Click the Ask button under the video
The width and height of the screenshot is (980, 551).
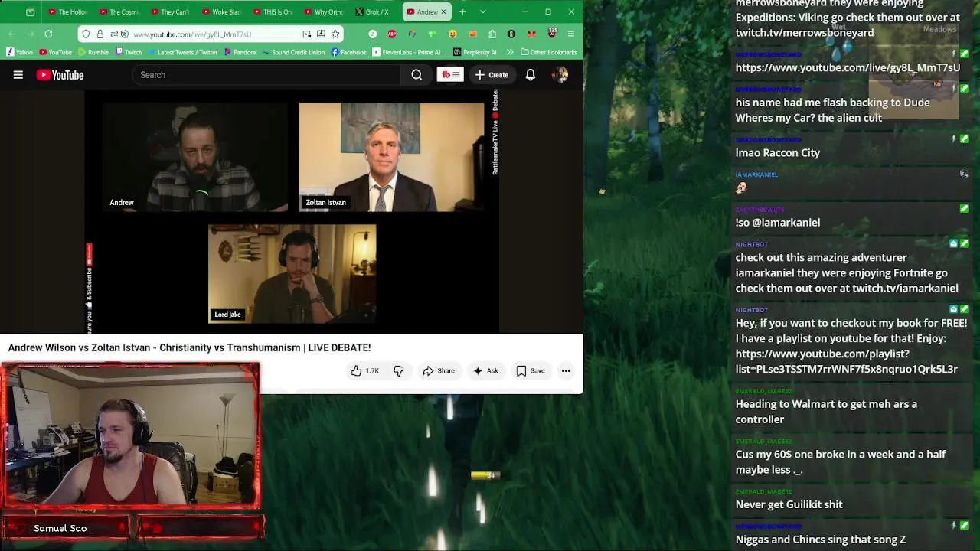485,370
